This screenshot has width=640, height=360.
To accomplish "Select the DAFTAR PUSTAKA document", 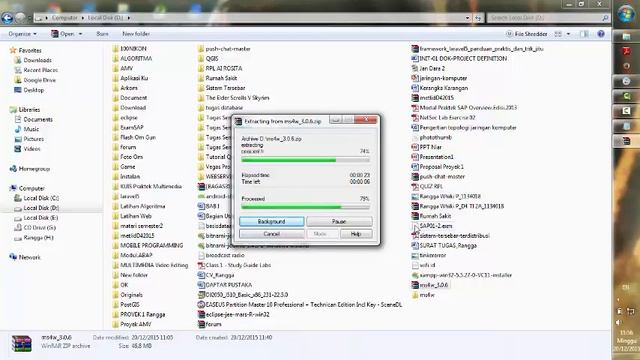I will 225,285.
